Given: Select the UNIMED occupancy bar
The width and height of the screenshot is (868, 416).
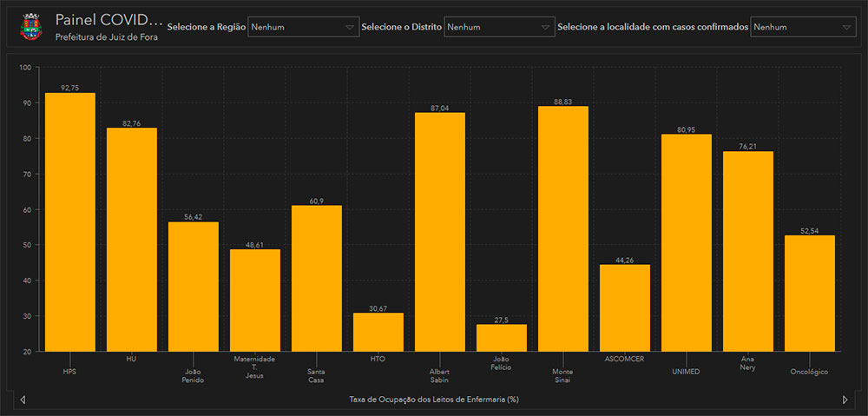Looking at the screenshot, I should (687, 242).
